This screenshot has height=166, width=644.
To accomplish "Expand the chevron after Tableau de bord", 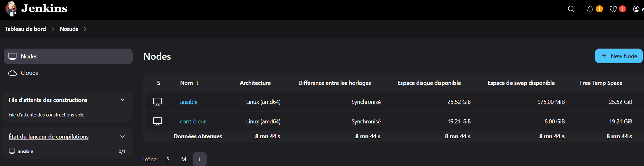I will tap(53, 29).
